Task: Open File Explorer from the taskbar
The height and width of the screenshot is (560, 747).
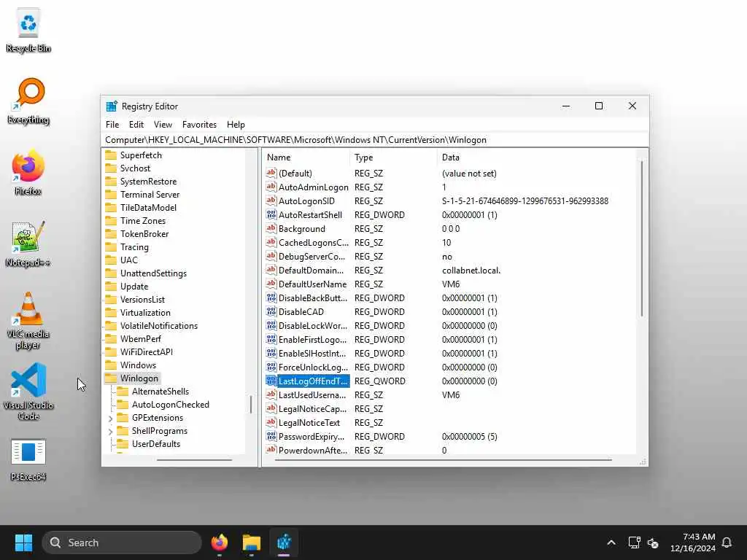Action: point(252,542)
